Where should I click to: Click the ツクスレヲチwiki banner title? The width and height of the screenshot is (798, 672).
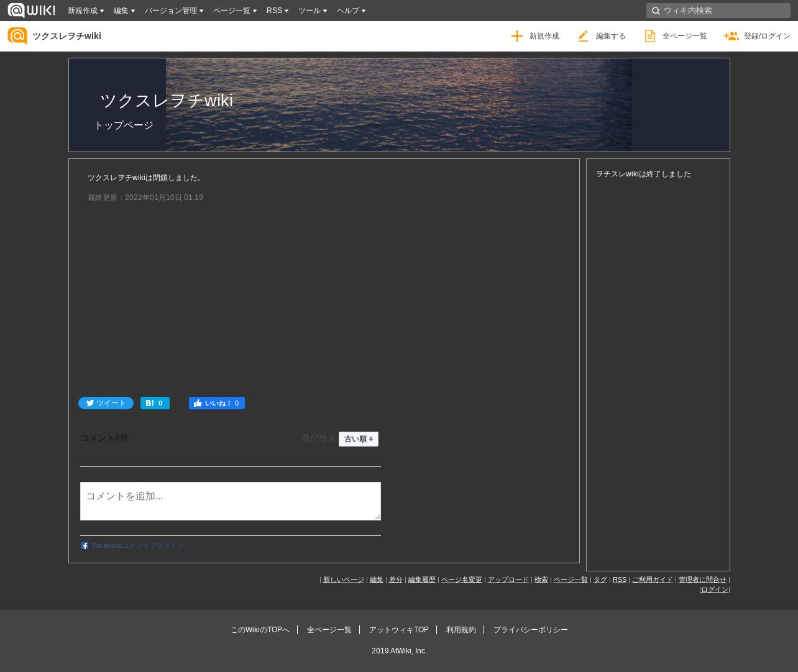(x=167, y=100)
